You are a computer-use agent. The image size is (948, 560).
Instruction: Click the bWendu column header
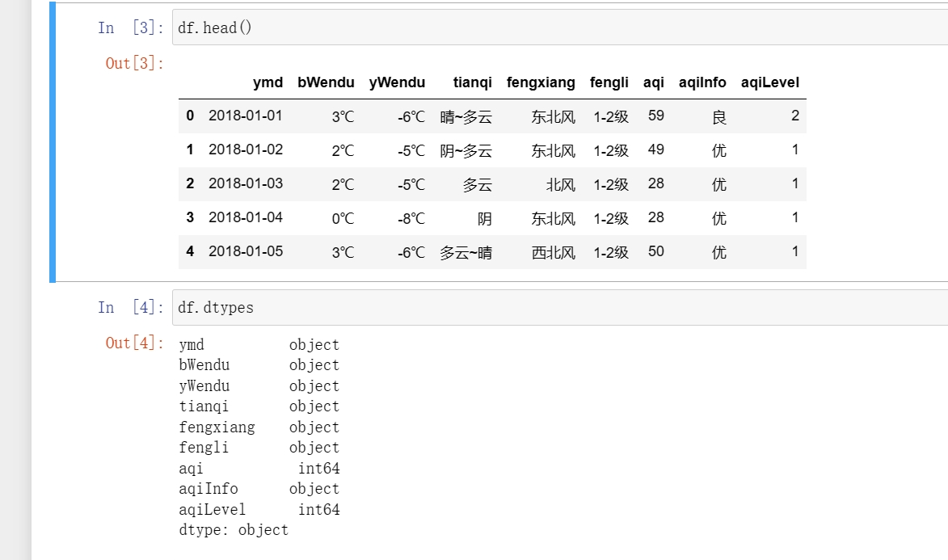coord(326,82)
